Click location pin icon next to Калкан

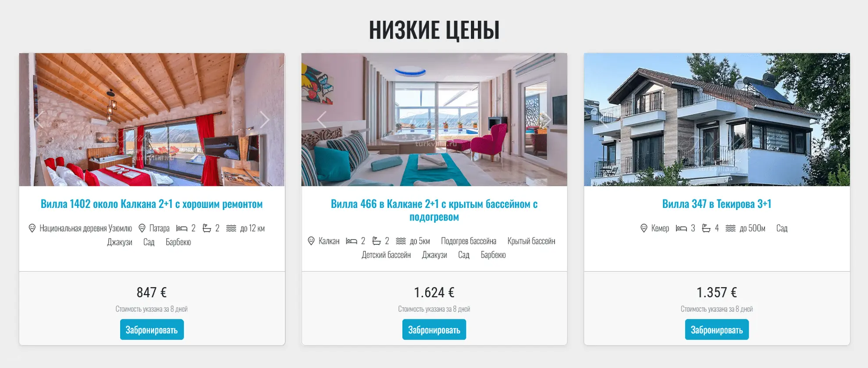(x=311, y=241)
